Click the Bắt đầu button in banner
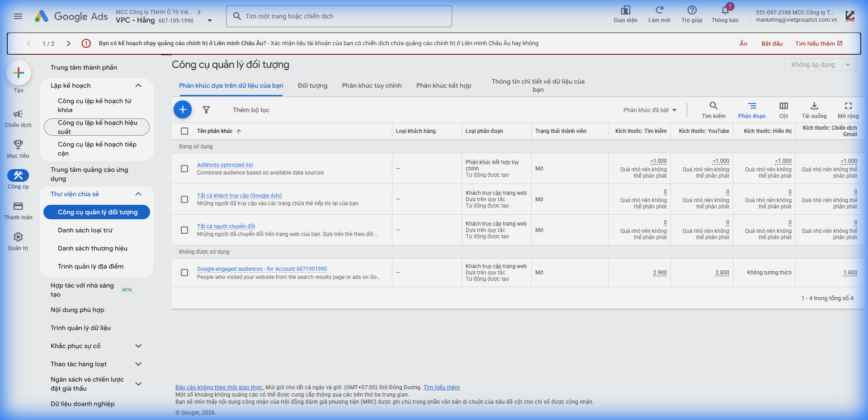 [772, 43]
